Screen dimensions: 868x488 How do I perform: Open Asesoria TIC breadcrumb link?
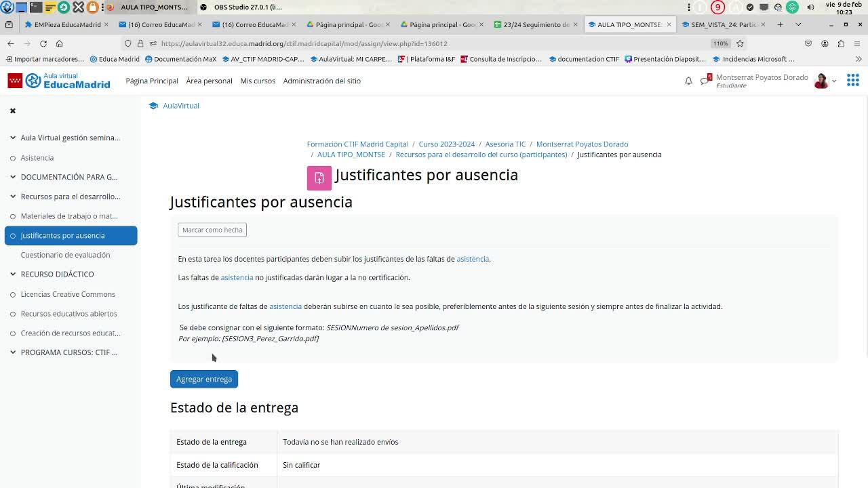point(505,144)
